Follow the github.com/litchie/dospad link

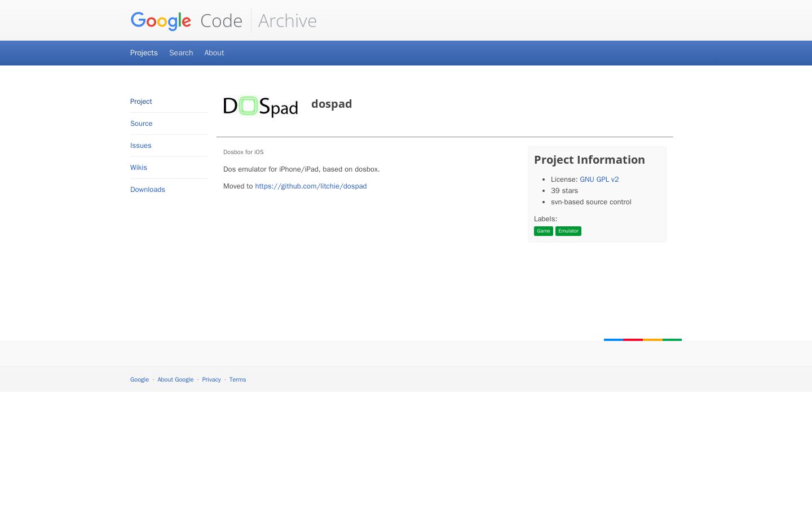[x=311, y=186]
